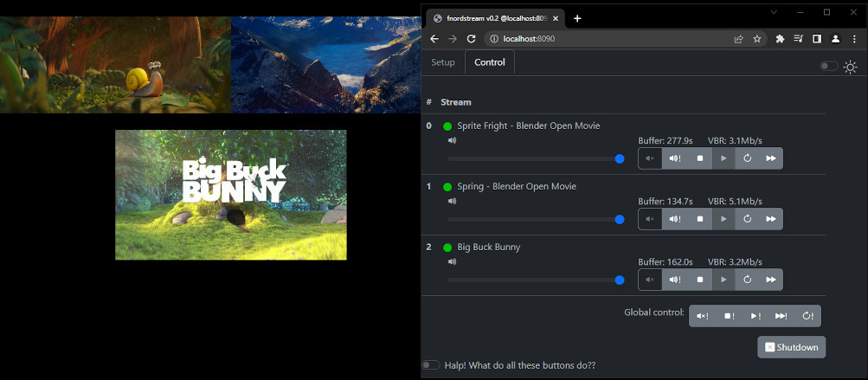
Task: Click the Spring mountain video
Action: pos(326,65)
